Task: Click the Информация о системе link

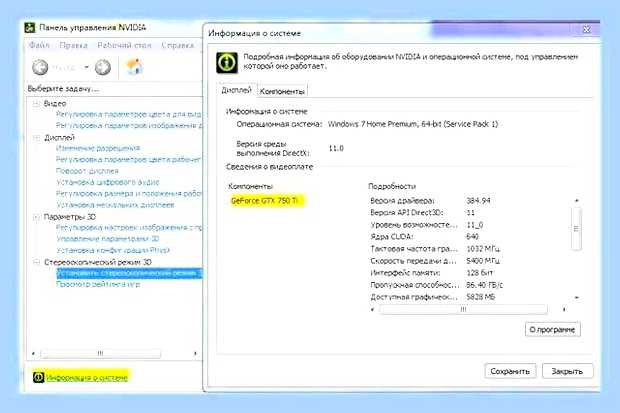Action: [x=87, y=378]
